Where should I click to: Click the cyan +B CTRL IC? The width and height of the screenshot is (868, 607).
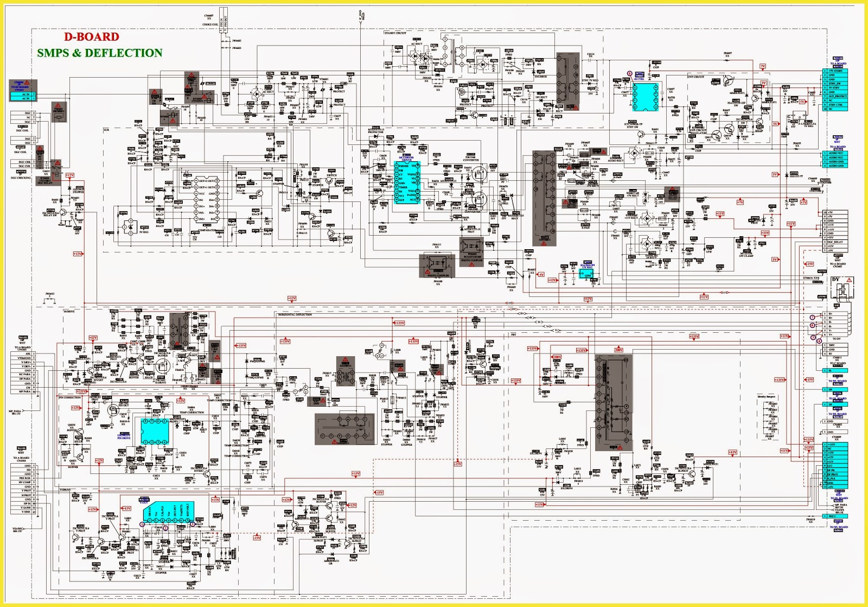[646, 96]
